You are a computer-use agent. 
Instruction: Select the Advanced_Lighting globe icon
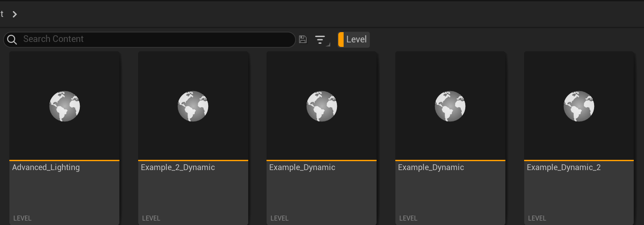tap(65, 106)
